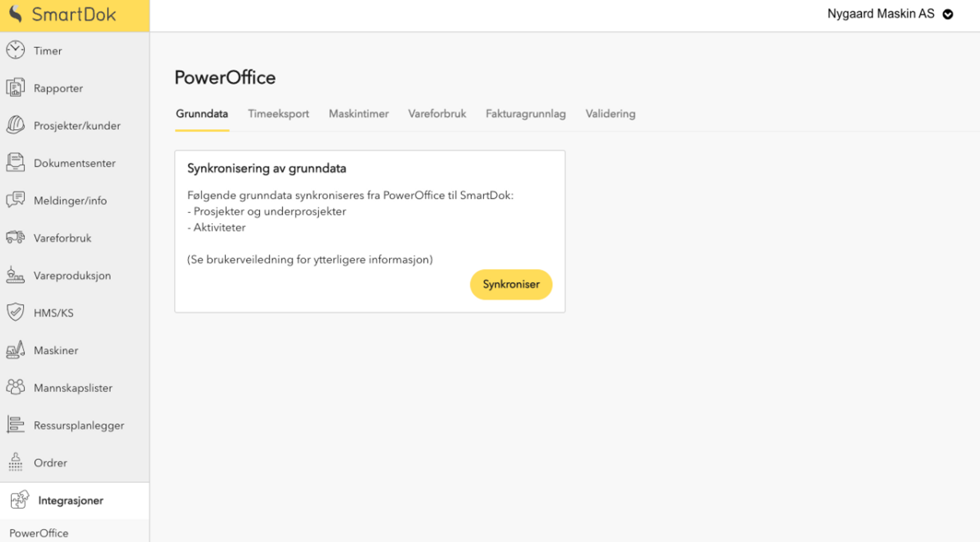
Task: Click the Ressursplanlegger chart icon
Action: 15,425
